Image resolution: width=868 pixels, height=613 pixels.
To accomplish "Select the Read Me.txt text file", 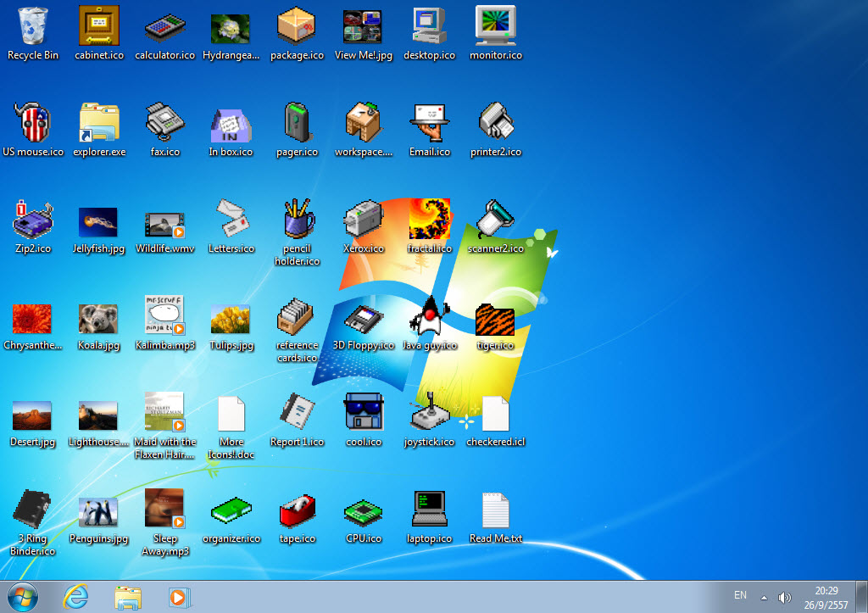I will [496, 511].
